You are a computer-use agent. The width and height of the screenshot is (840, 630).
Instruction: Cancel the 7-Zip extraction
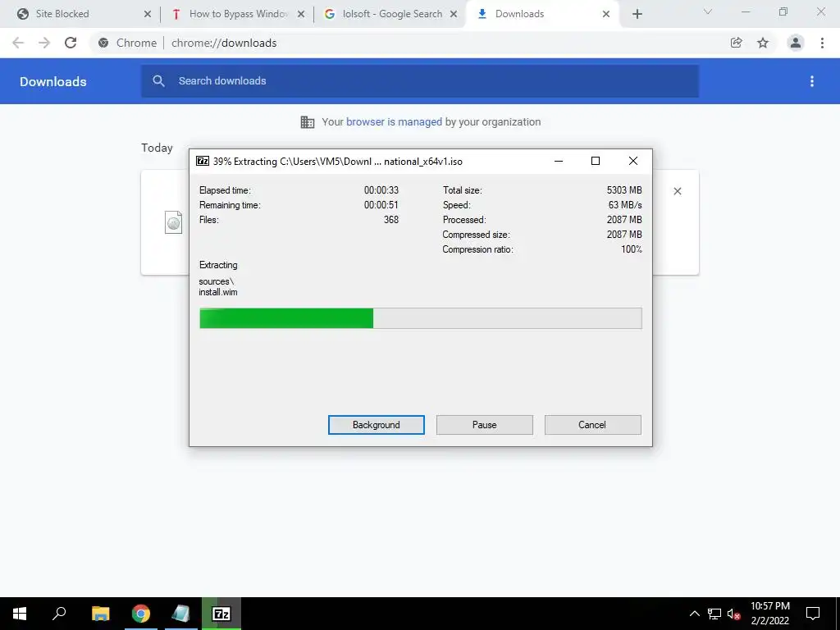click(x=592, y=425)
